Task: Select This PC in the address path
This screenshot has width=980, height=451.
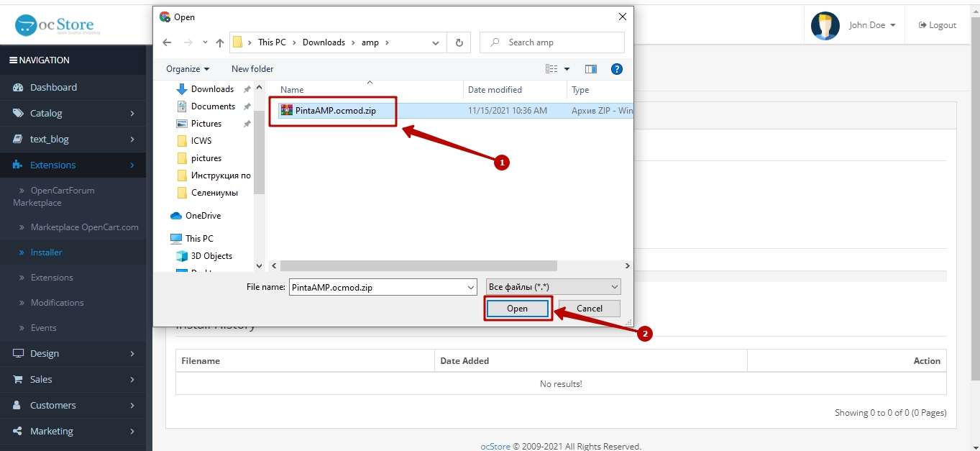Action: (x=272, y=42)
